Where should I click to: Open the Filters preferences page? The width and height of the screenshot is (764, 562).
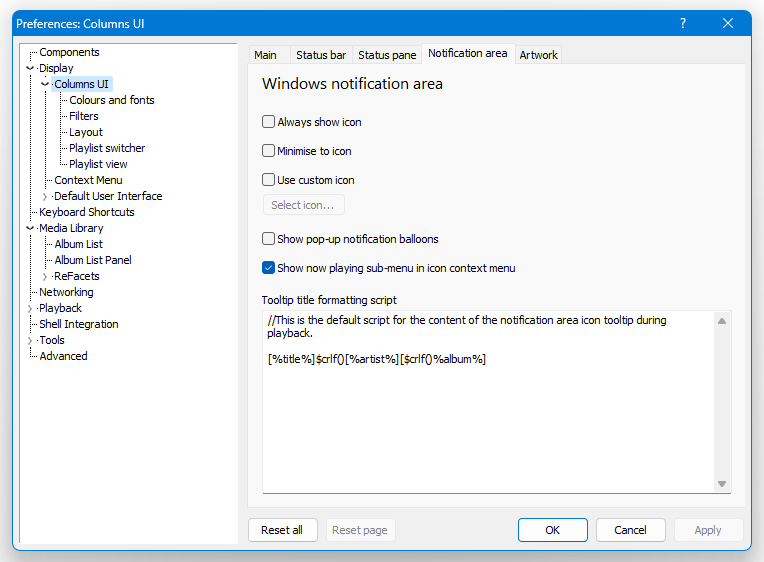84,116
